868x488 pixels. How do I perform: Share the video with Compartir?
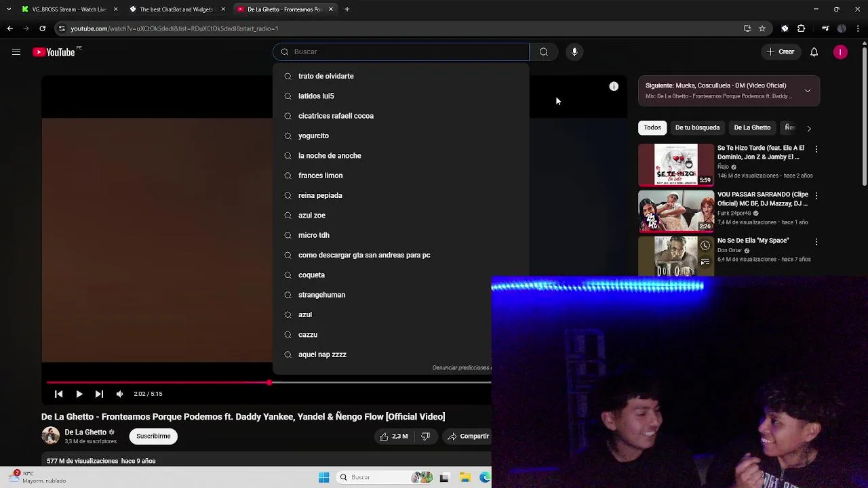point(468,436)
